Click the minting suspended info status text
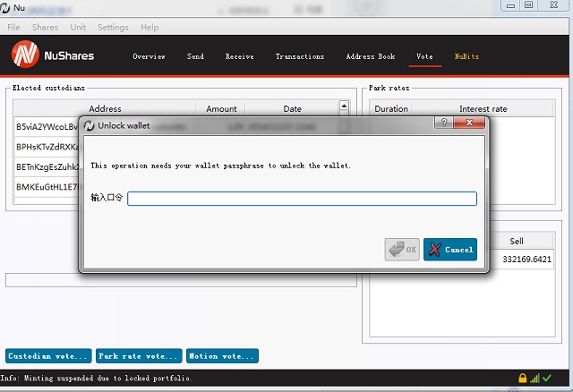This screenshot has width=573, height=392. click(x=96, y=378)
